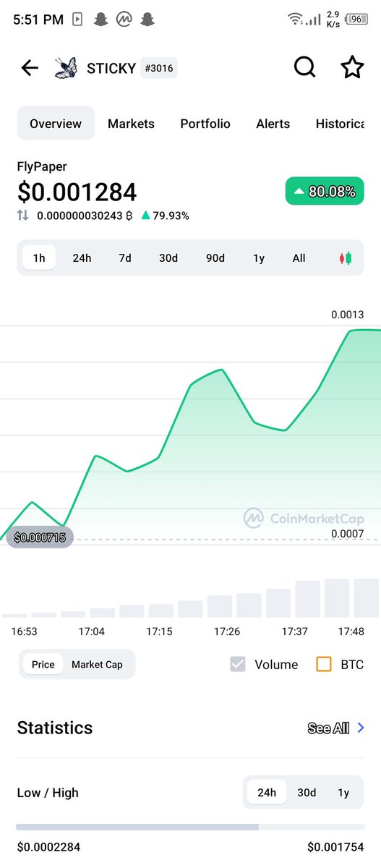
Task: Select the 1y chart range
Action: click(259, 258)
